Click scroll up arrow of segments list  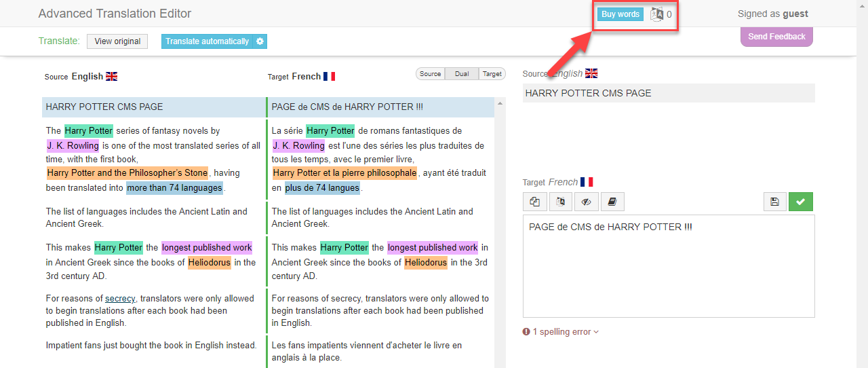click(500, 104)
